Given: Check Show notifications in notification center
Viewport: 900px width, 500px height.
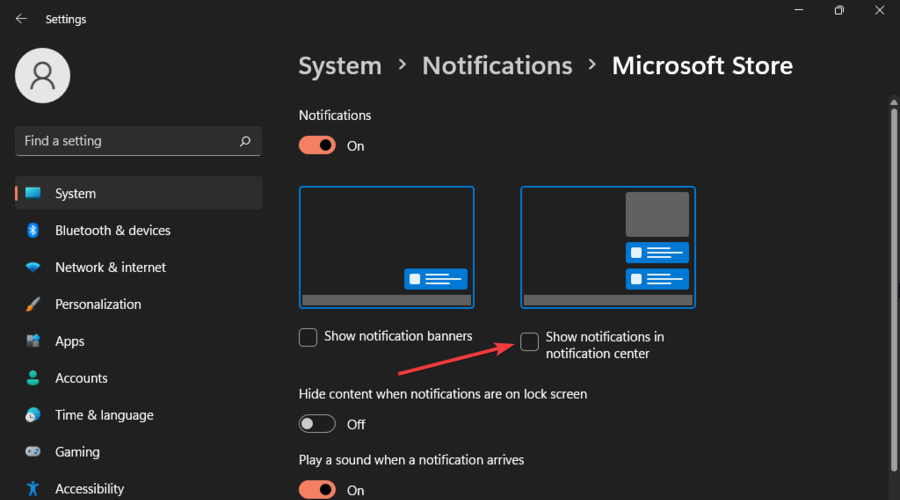Looking at the screenshot, I should pos(530,342).
